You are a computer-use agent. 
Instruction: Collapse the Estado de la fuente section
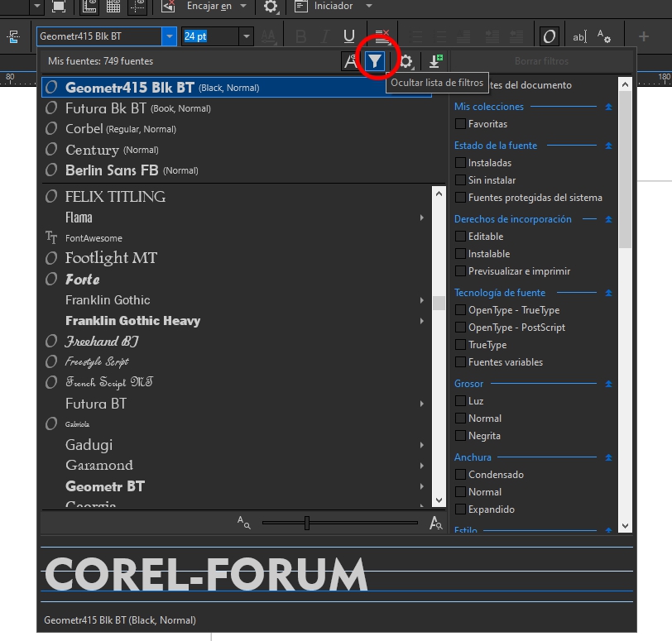point(608,146)
